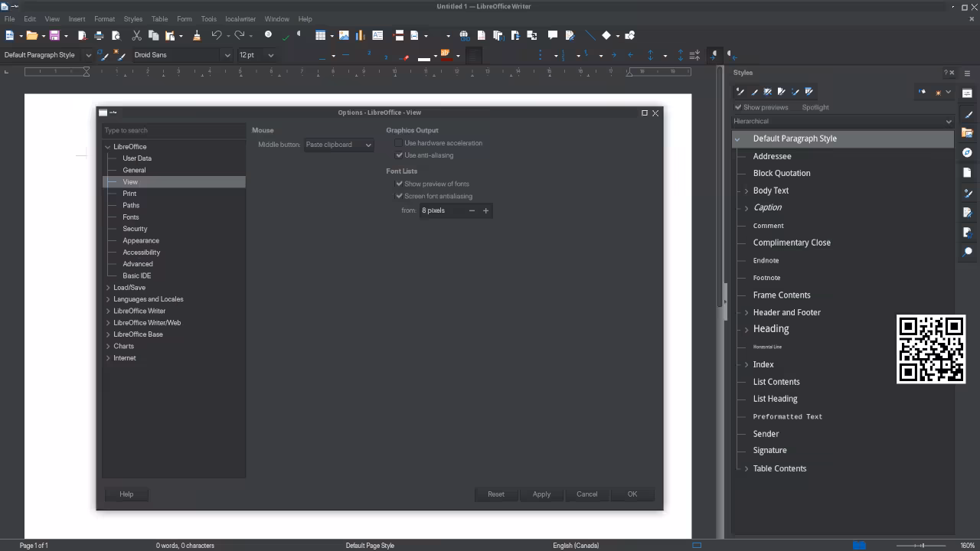Open the Hierarchical filter dropdown
Image resolution: width=980 pixels, height=551 pixels.
[843, 121]
